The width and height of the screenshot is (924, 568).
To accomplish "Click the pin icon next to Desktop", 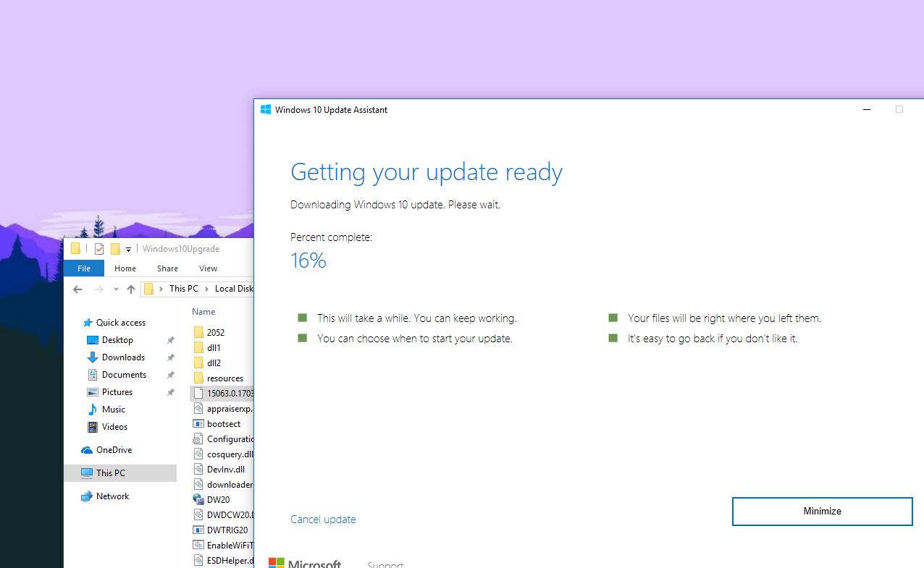I will click(x=171, y=340).
